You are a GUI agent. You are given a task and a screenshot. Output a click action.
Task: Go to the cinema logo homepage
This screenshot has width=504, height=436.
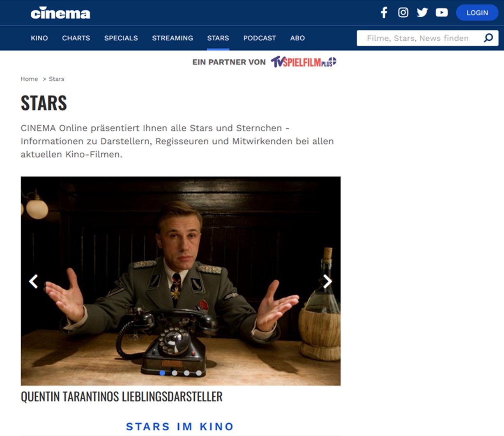point(60,13)
